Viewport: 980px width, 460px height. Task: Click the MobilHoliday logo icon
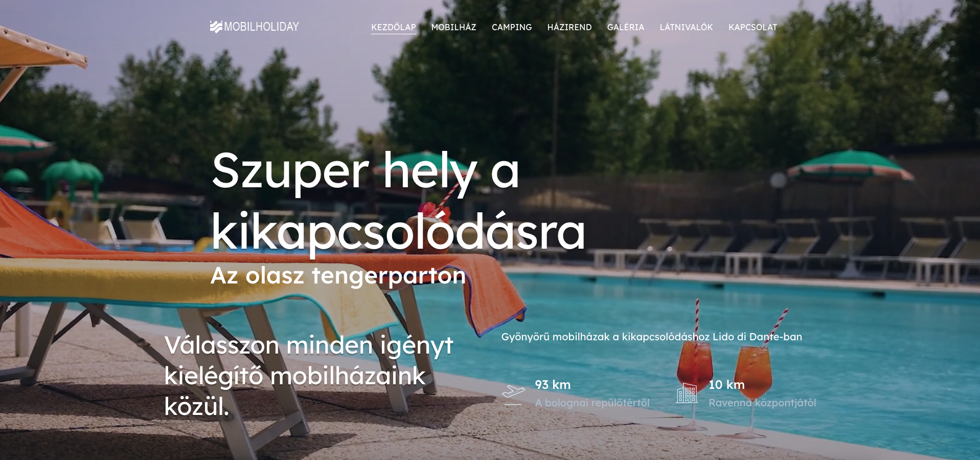coord(216,27)
